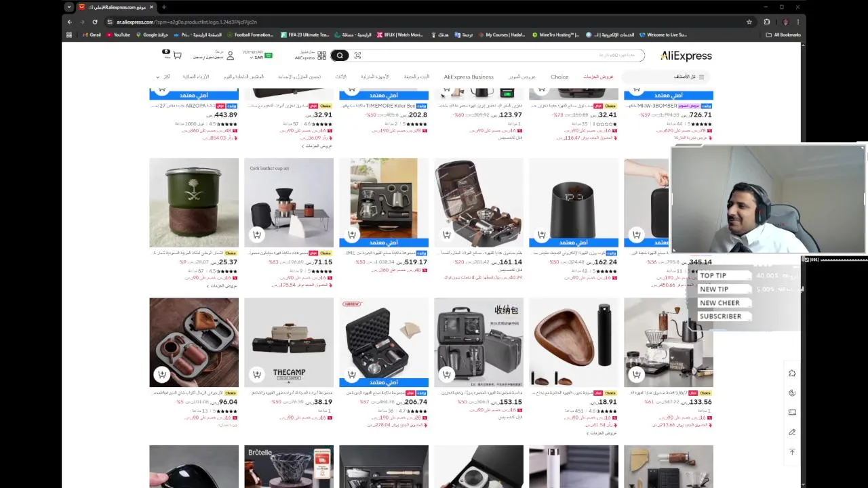Expand the 'أكثر' more categories dropdown
868x488 pixels.
pyautogui.click(x=163, y=77)
